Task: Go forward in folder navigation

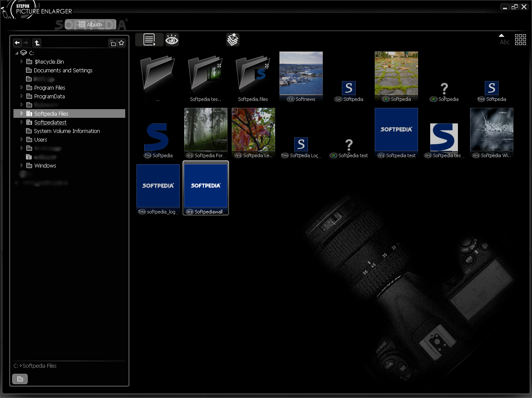Action: point(26,42)
